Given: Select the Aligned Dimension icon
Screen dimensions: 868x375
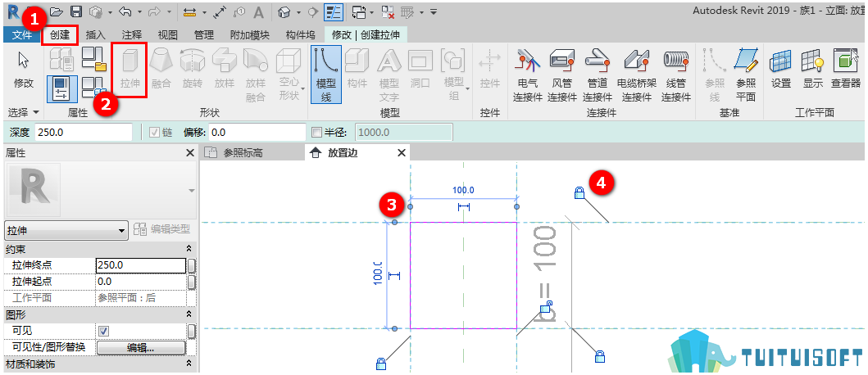Looking at the screenshot, I should [x=219, y=11].
